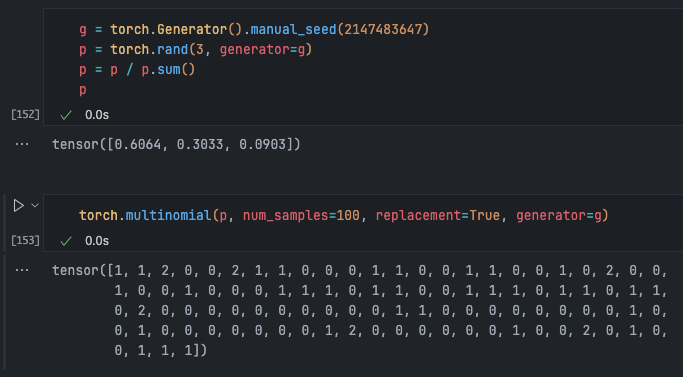Open output actions ellipsis for tensor([0.6064 output

tap(22, 144)
